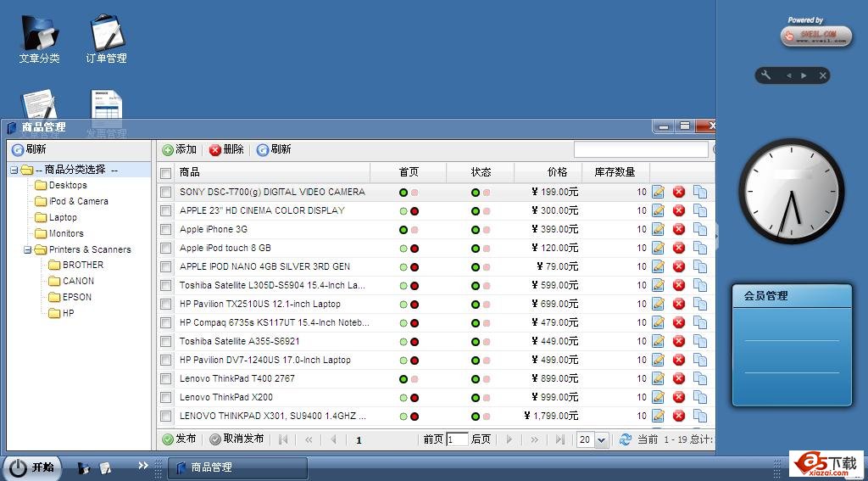Go to the first page arrow
Image resolution: width=868 pixels, height=481 pixels.
(x=283, y=439)
